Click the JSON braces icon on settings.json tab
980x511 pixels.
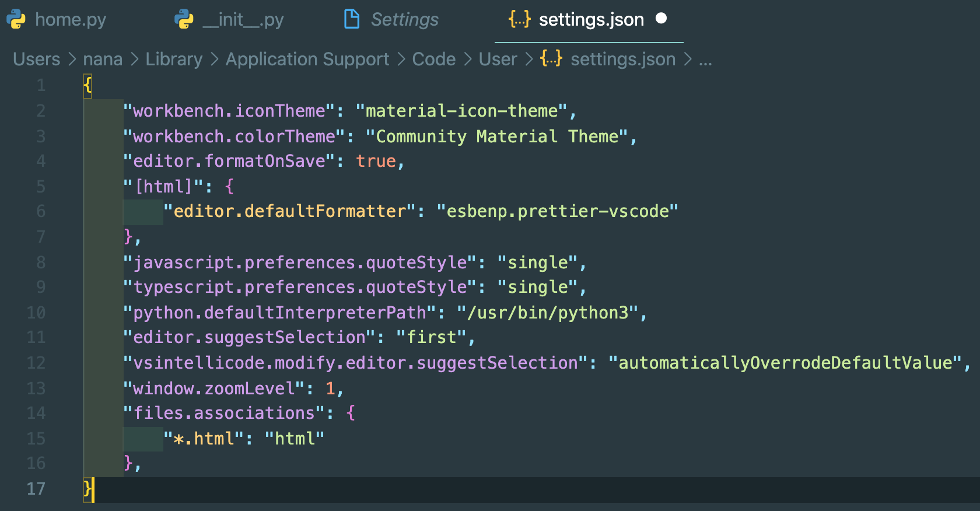(519, 19)
